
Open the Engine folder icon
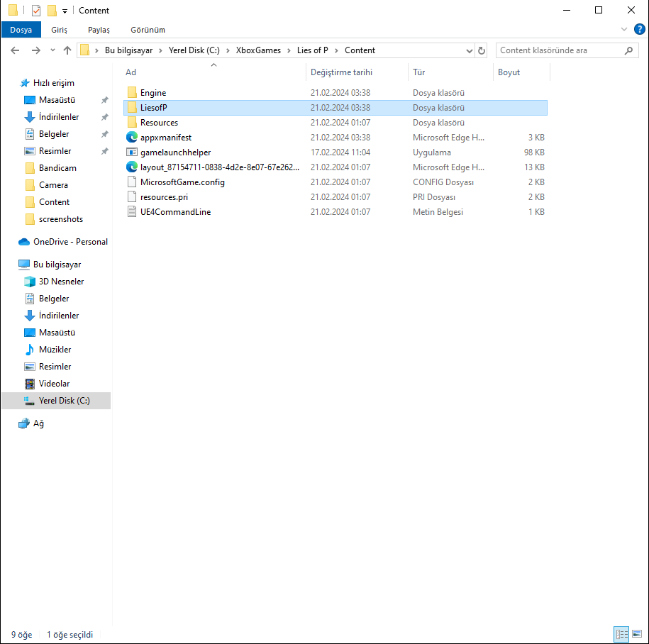pyautogui.click(x=132, y=92)
